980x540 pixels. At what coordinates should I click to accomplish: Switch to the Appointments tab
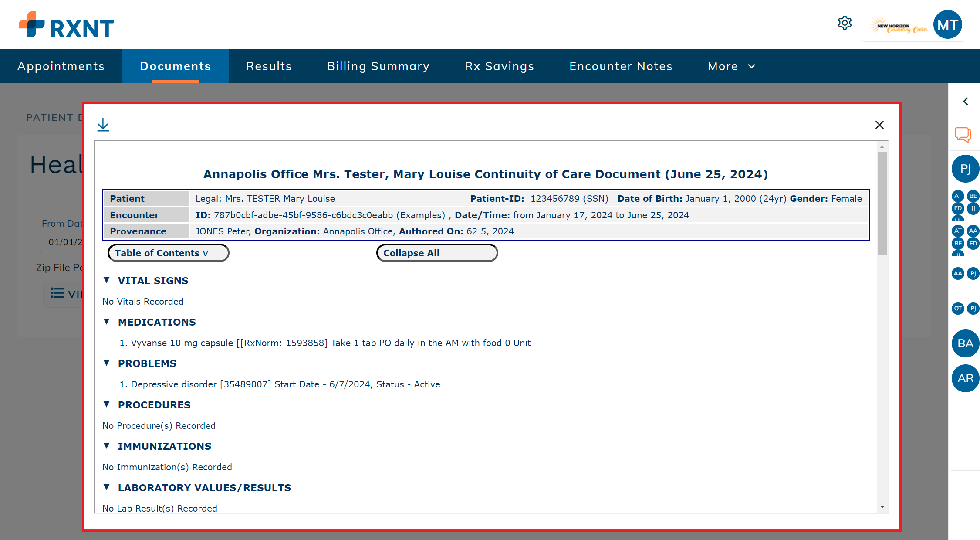pos(61,66)
